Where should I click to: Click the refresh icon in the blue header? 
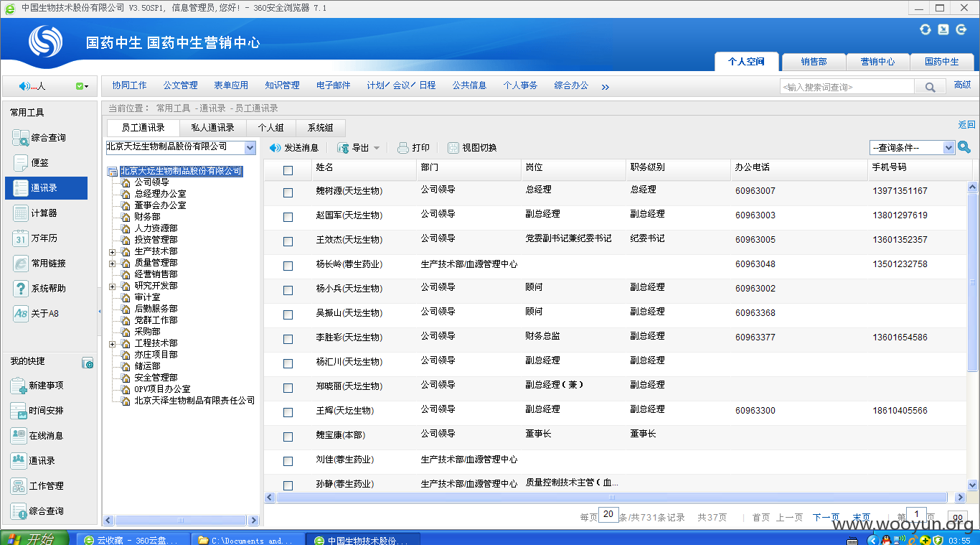[925, 29]
